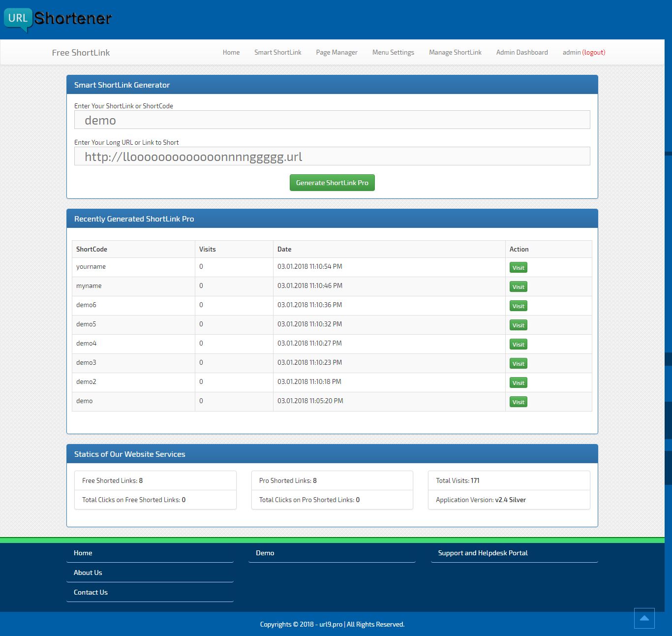Screen dimensions: 672x636
Task: Click Visit for demo3 row
Action: (x=518, y=364)
